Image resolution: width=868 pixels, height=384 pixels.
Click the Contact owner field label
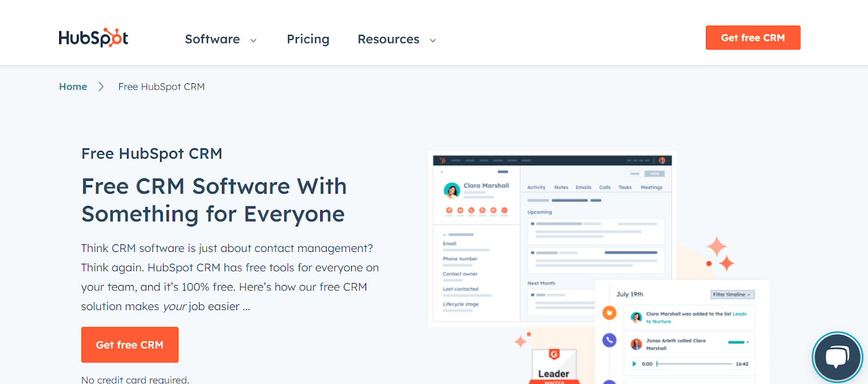click(x=460, y=274)
